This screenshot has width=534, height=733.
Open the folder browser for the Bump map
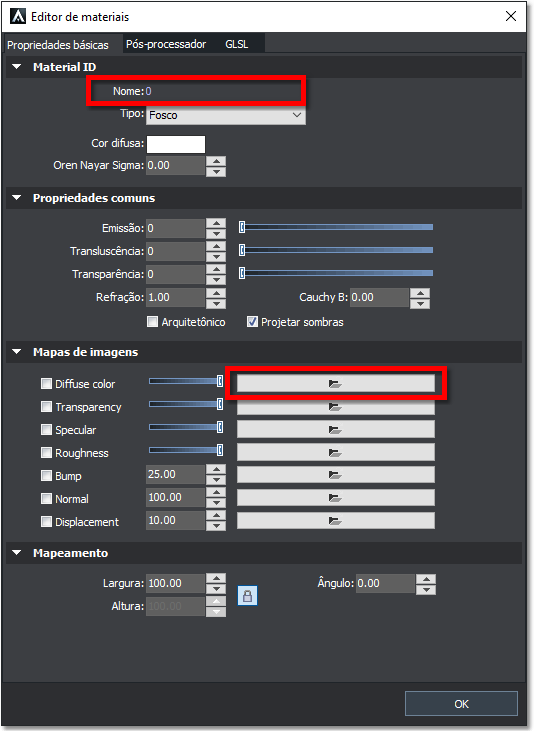(335, 475)
